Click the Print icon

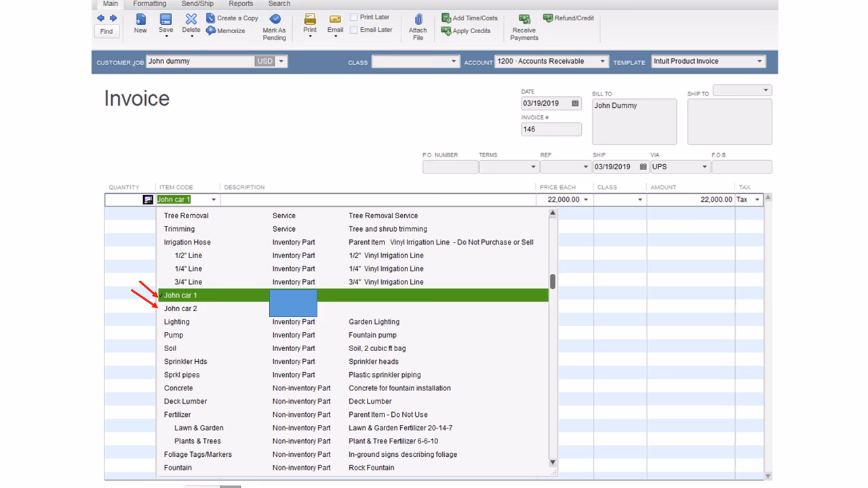point(310,20)
